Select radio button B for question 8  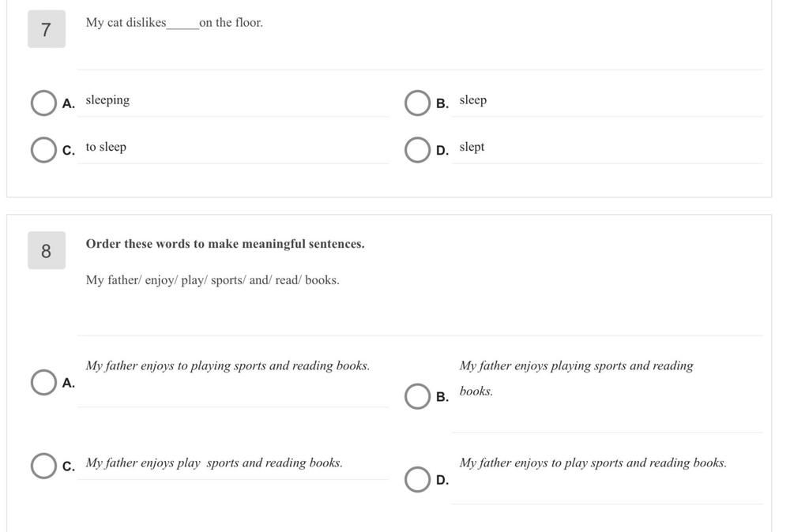[x=417, y=396]
